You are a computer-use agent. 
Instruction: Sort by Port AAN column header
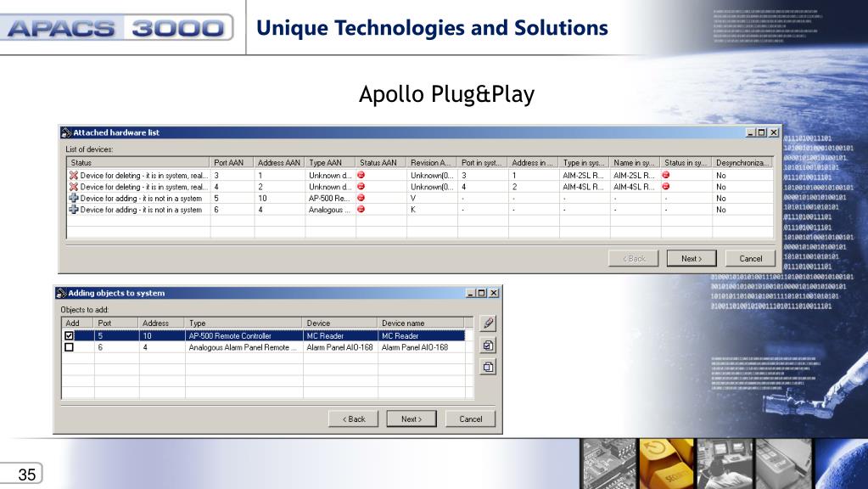coord(232,163)
